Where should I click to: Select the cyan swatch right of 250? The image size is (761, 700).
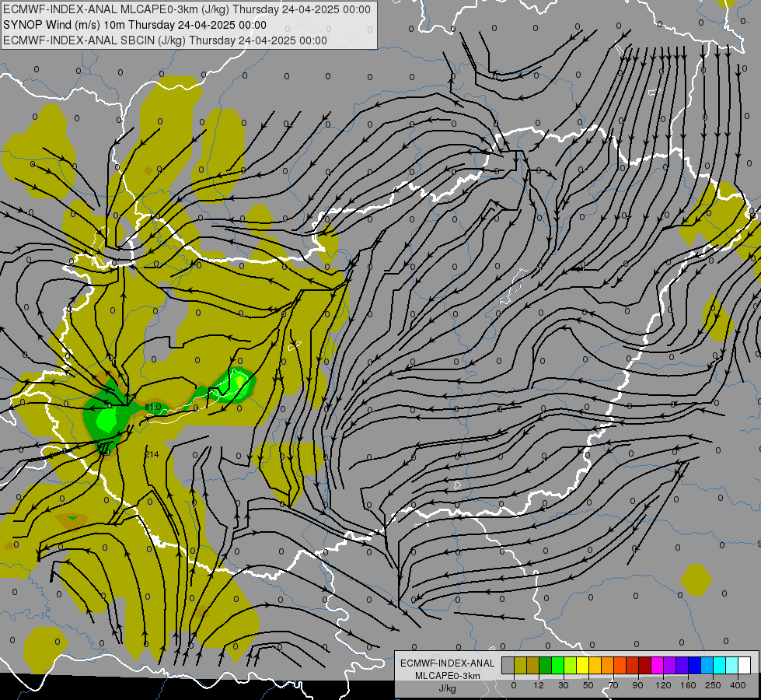(x=720, y=665)
